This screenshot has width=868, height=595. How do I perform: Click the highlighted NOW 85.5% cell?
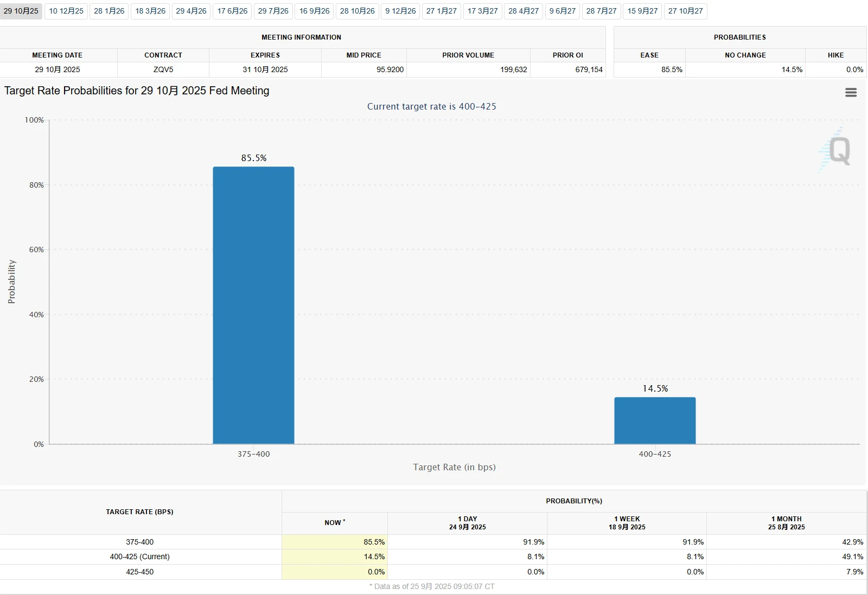click(x=335, y=542)
